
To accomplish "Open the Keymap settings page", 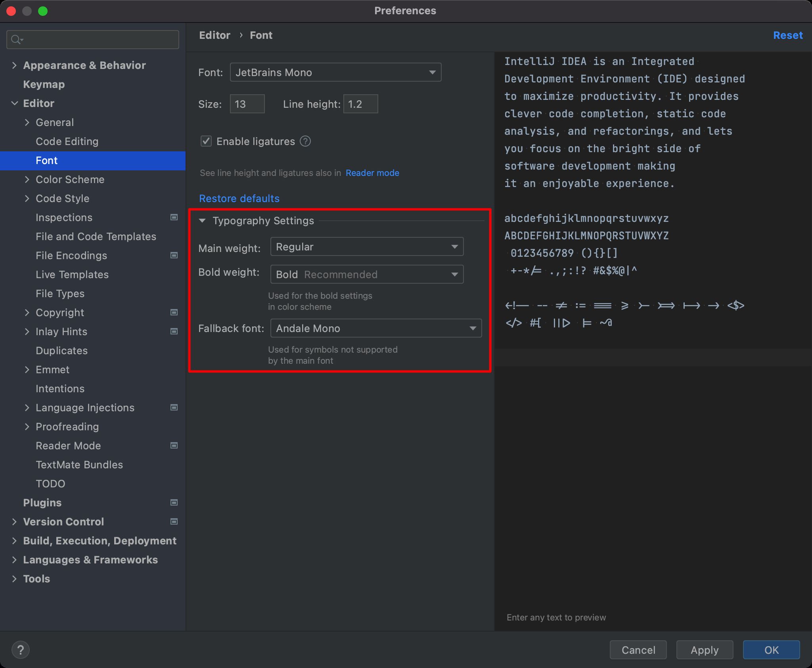I will (x=44, y=84).
